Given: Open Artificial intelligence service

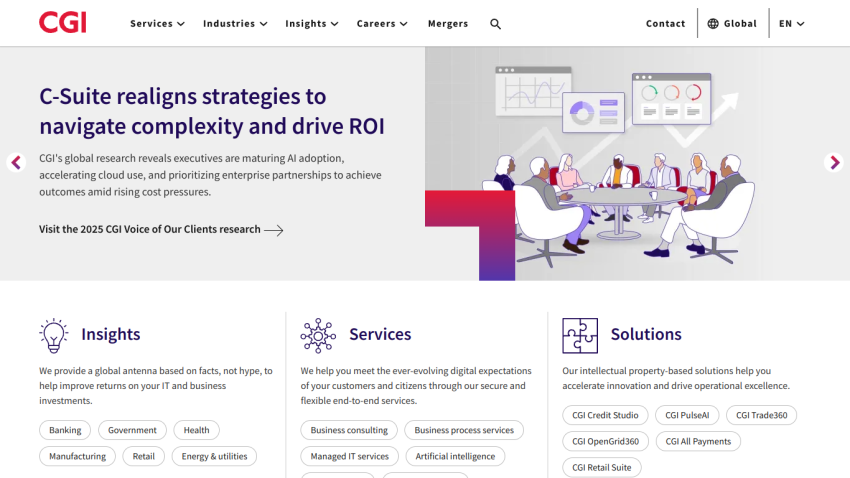Looking at the screenshot, I should (455, 456).
